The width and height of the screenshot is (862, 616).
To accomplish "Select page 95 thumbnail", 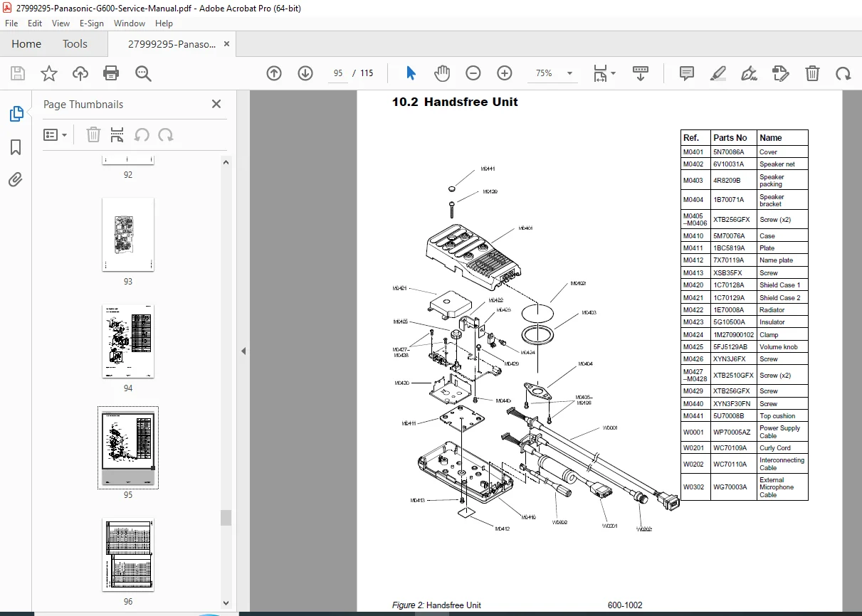I will point(128,448).
